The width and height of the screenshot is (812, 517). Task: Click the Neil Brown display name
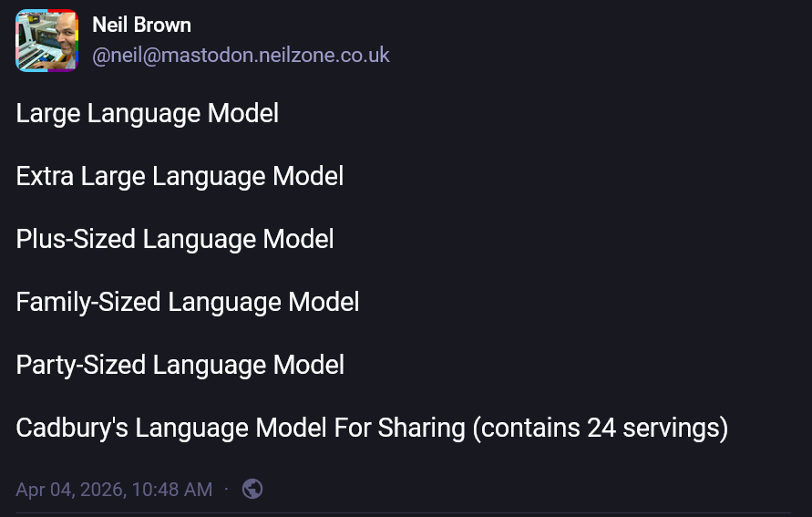pos(141,26)
